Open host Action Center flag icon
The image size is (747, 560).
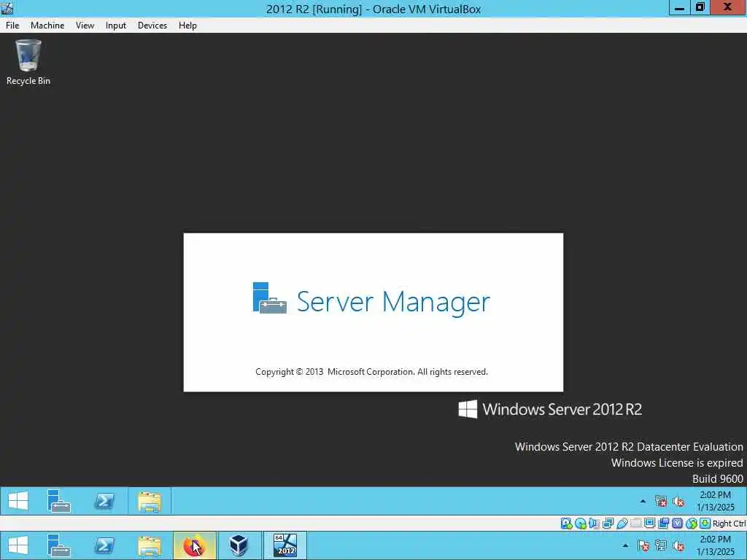pyautogui.click(x=643, y=545)
